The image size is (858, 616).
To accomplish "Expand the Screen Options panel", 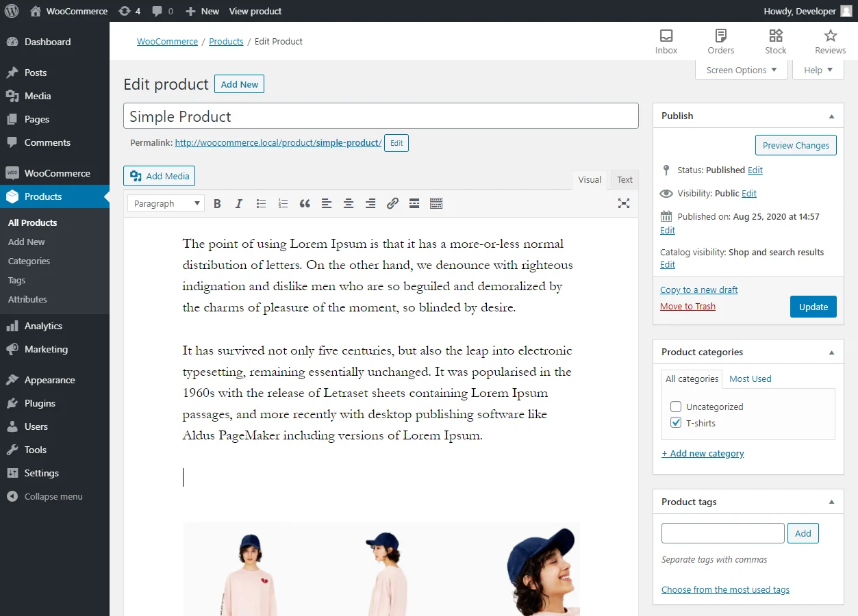I will (x=741, y=70).
